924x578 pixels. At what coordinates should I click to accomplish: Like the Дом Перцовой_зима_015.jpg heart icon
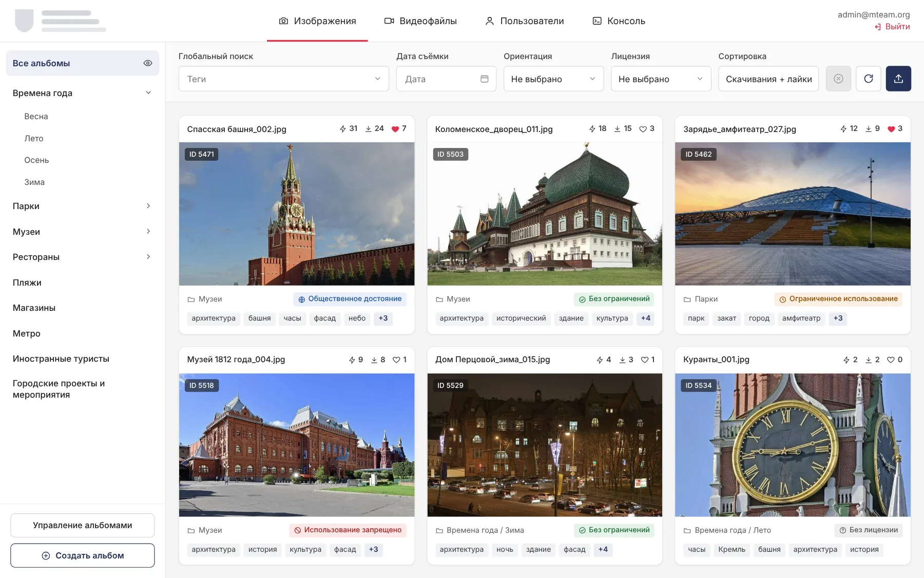pyautogui.click(x=645, y=360)
